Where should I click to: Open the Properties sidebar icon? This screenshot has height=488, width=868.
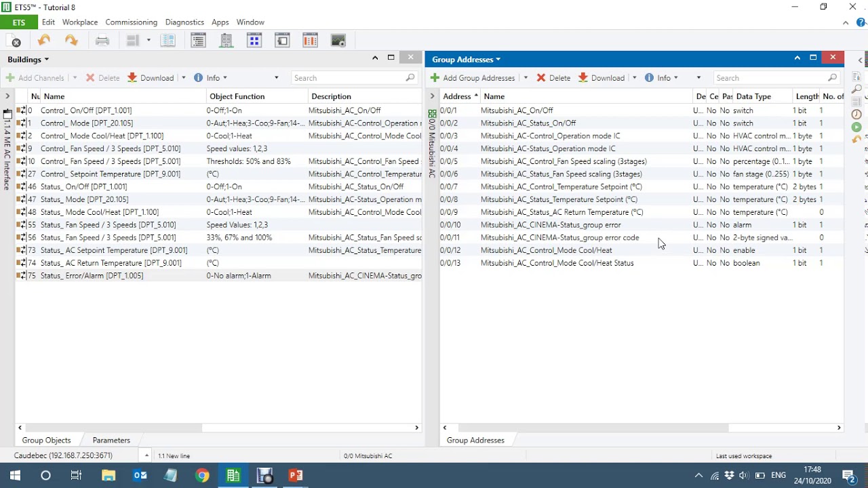click(857, 77)
